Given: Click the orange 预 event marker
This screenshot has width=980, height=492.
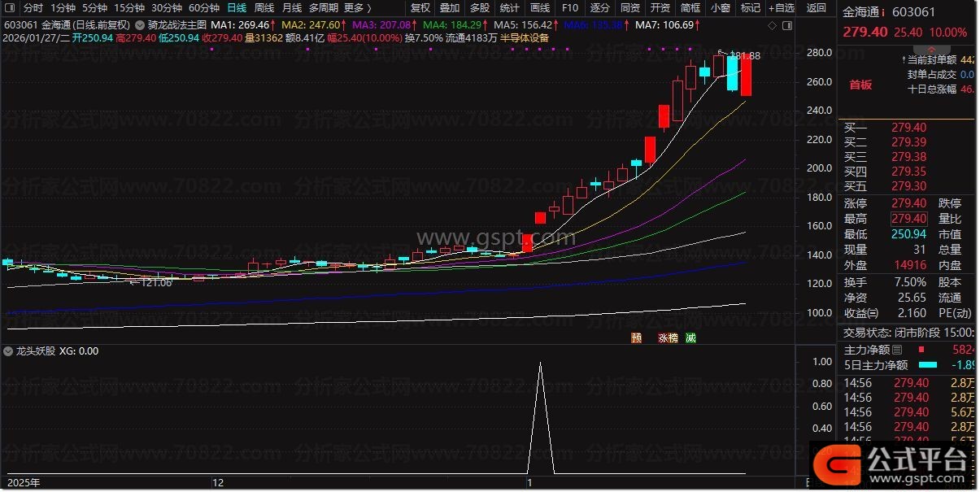Looking at the screenshot, I should (635, 337).
